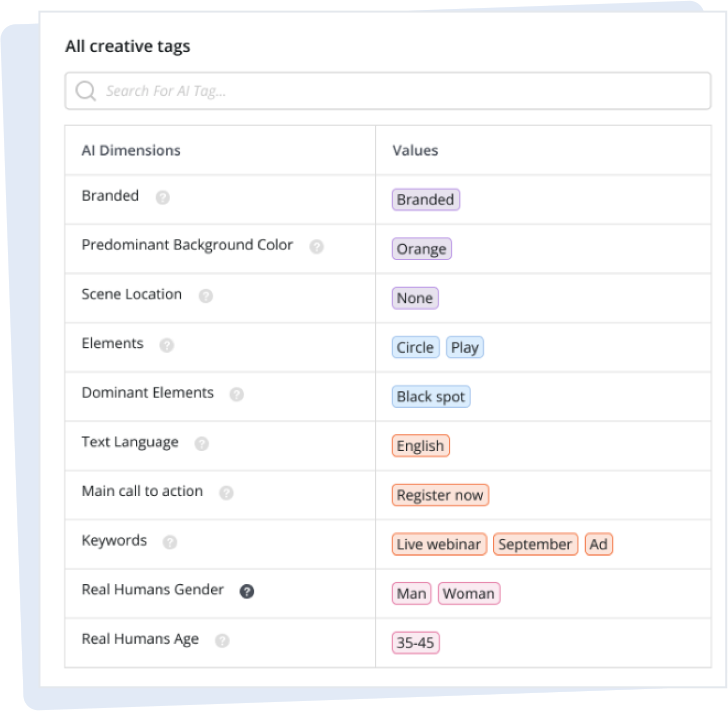Open the Text Language help icon

202,443
